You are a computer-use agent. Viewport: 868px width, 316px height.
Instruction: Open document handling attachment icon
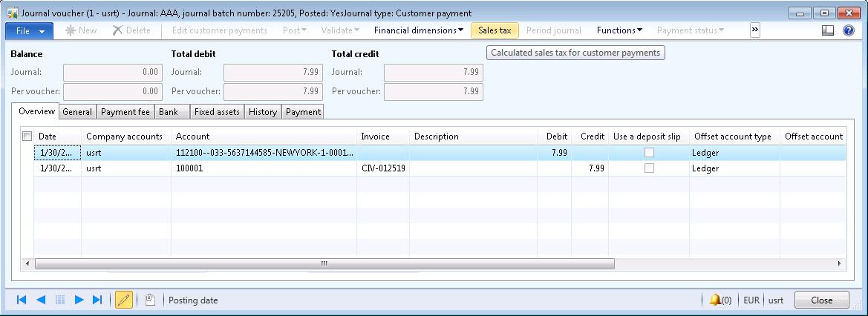(x=149, y=300)
